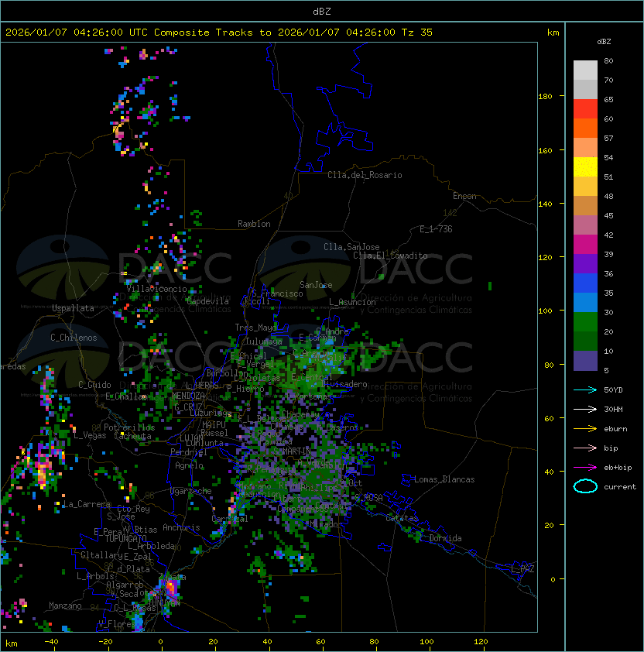Pick the red swatch in the dBZ scale

[585, 108]
